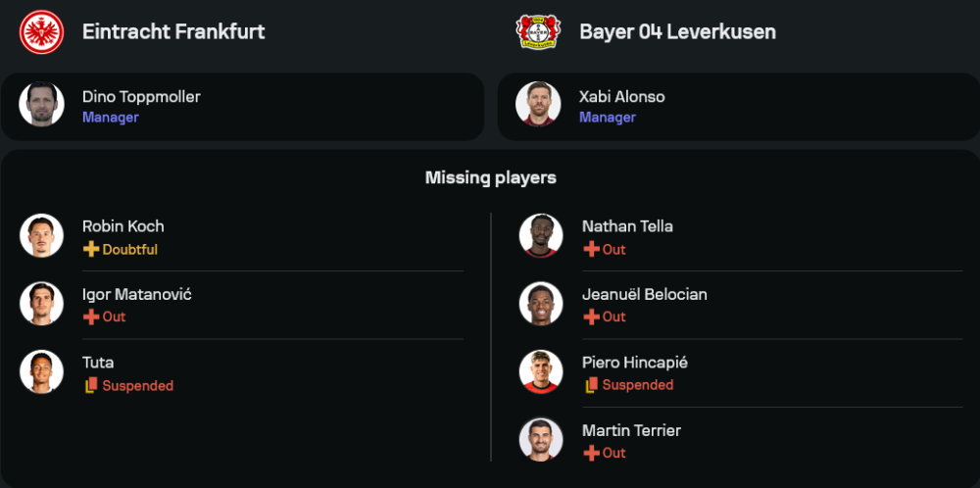Open the Bayer 04 Leverkusen club crest
980x488 pixels.
[538, 32]
